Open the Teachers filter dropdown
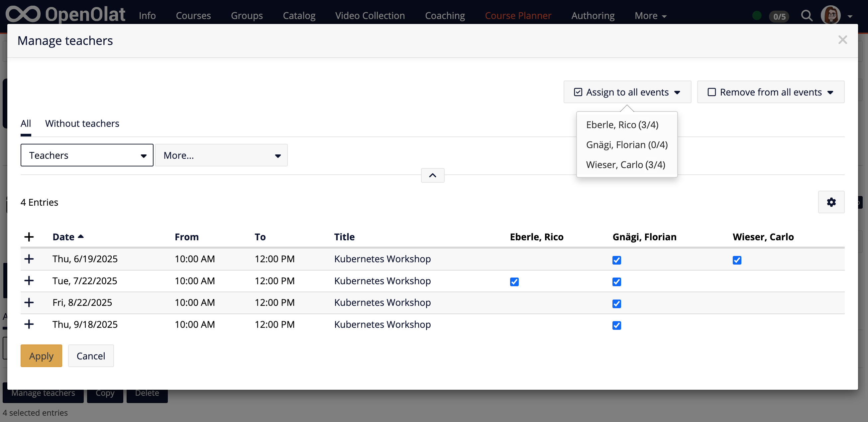 click(87, 155)
